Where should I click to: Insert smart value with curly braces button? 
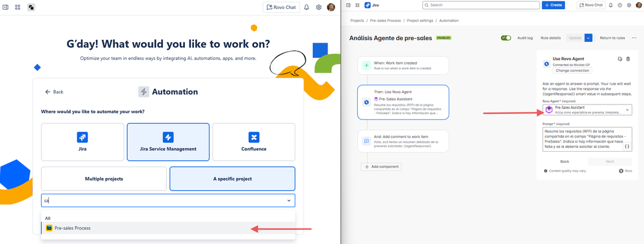(627, 147)
